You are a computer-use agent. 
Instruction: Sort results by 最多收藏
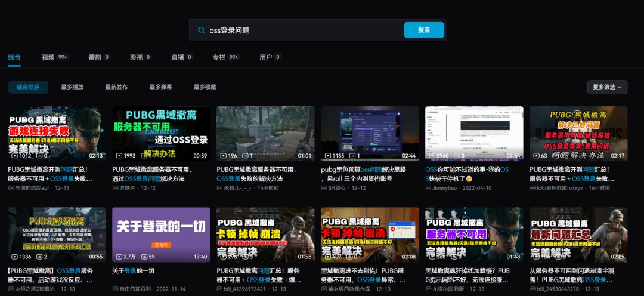point(205,87)
